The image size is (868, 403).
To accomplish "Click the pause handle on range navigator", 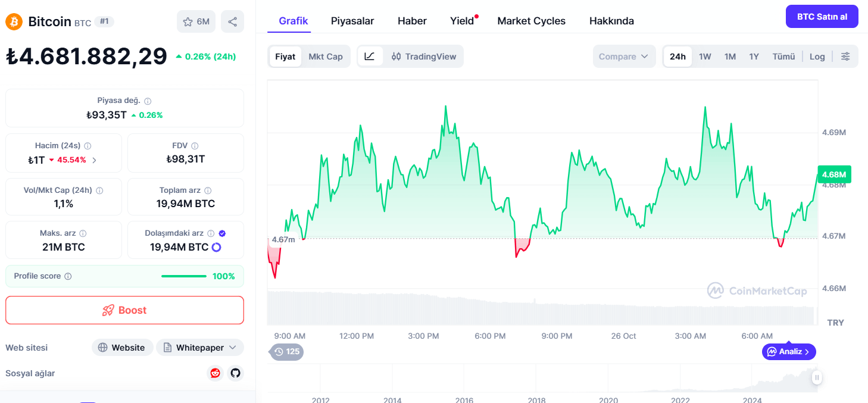I will pos(817,377).
